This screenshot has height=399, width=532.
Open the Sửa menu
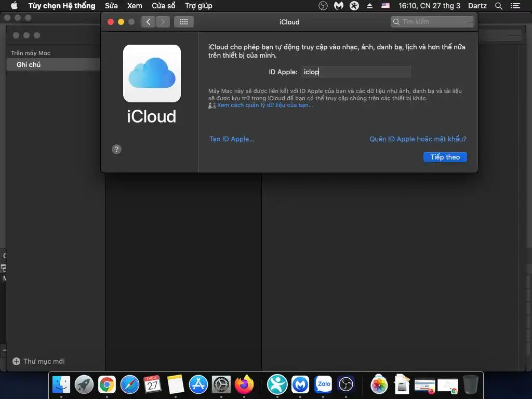pos(111,6)
